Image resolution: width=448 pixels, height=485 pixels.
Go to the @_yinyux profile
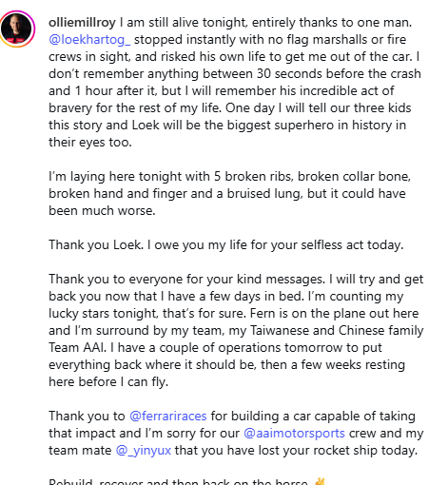coord(144,450)
